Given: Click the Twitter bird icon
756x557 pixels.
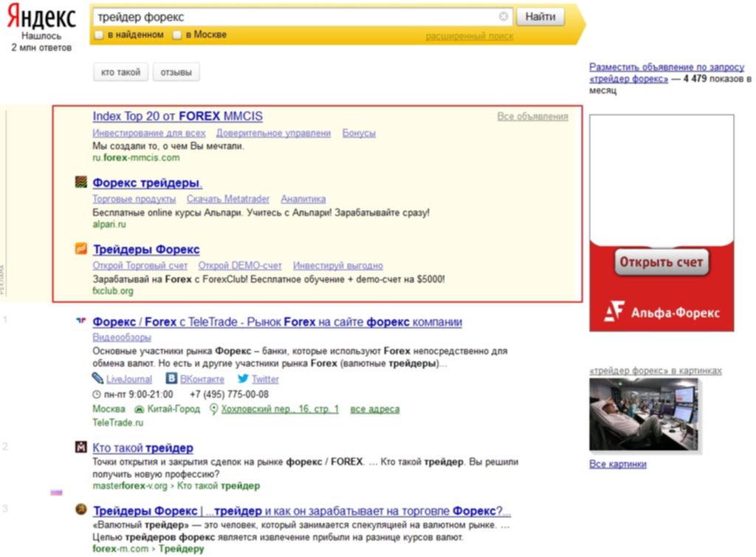Looking at the screenshot, I should (x=243, y=378).
